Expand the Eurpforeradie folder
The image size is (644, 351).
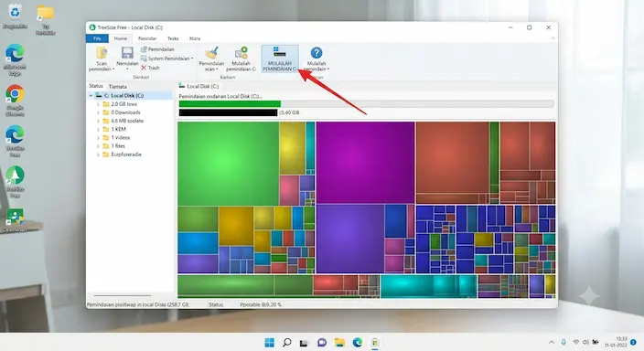pos(98,154)
